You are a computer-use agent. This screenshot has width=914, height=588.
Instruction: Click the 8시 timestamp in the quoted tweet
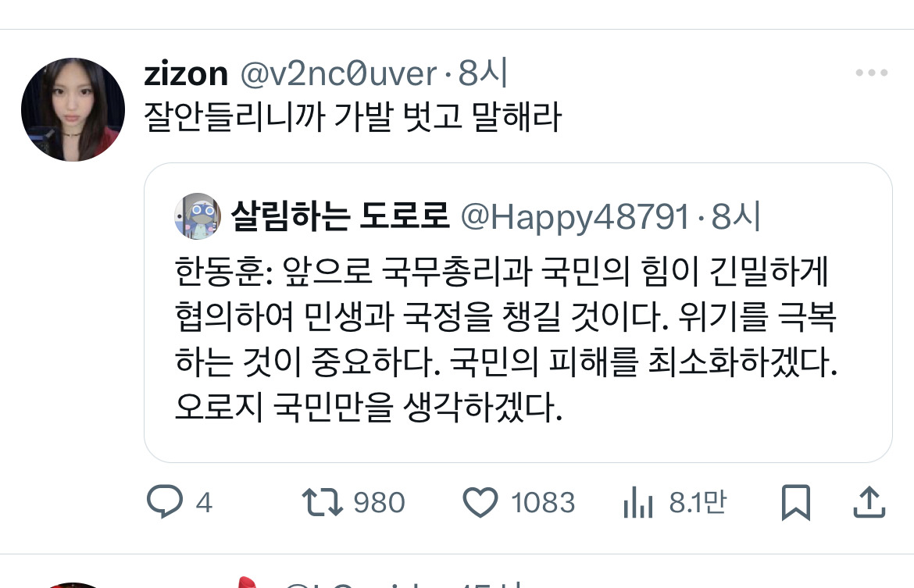coord(736,217)
